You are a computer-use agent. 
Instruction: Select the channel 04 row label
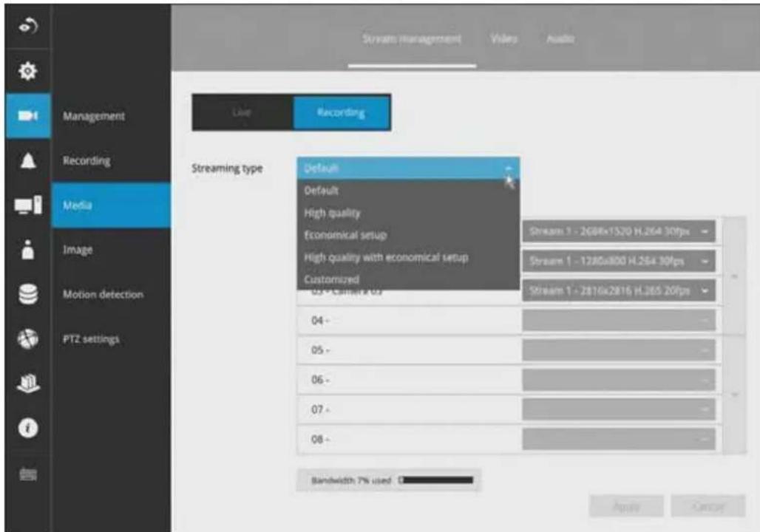[x=320, y=320]
